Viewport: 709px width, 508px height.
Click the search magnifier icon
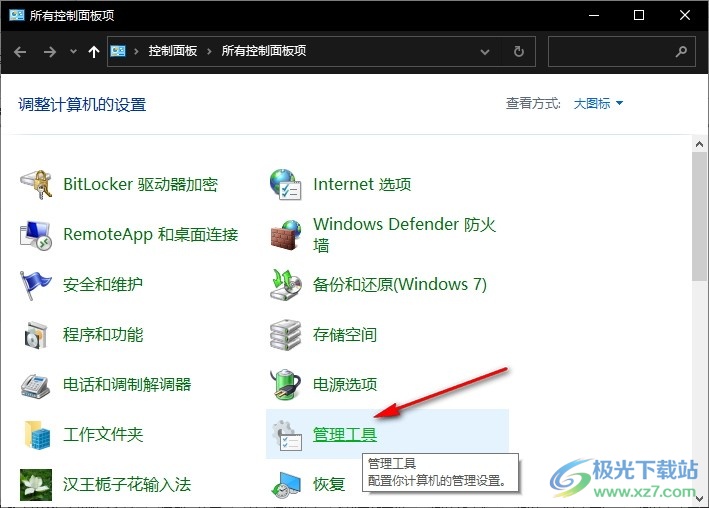click(681, 52)
